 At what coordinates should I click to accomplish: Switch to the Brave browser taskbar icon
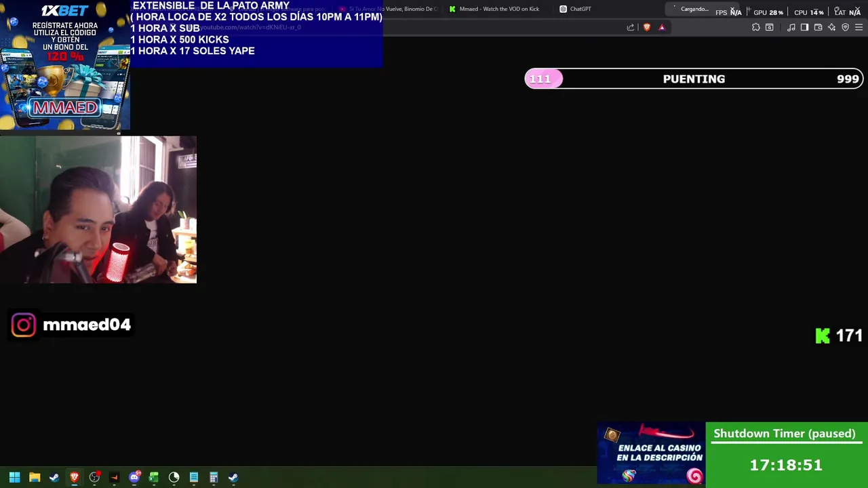pos(75,477)
